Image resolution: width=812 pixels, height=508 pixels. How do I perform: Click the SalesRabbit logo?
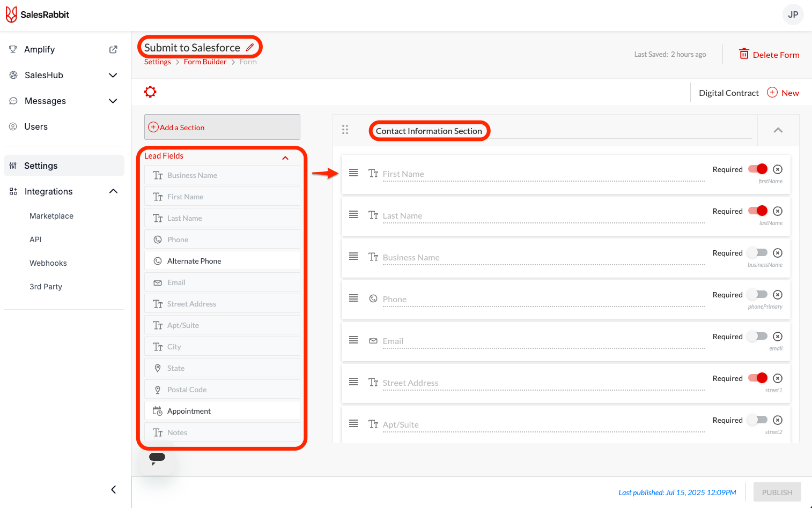tap(38, 14)
